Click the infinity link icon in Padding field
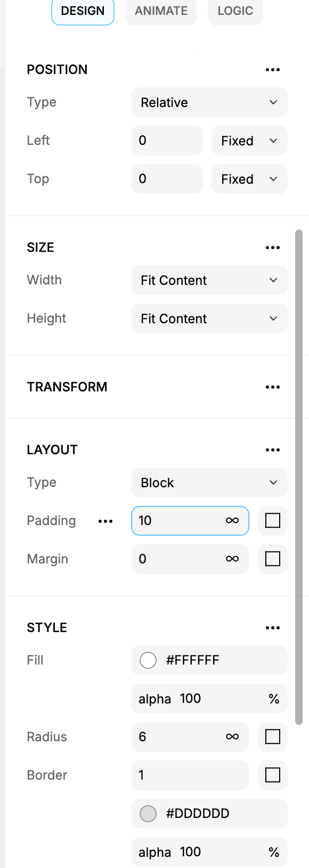 coord(232,521)
